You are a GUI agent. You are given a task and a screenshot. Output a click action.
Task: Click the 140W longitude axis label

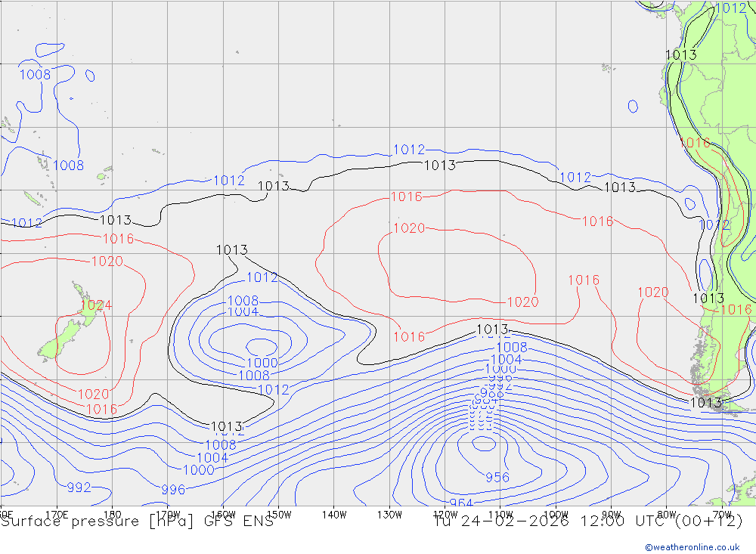pyautogui.click(x=333, y=514)
